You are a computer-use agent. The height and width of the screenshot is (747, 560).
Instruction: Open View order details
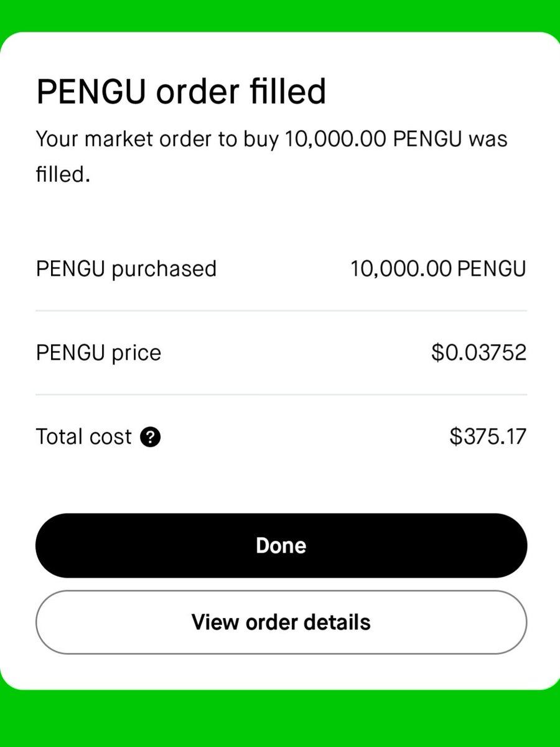(x=281, y=622)
